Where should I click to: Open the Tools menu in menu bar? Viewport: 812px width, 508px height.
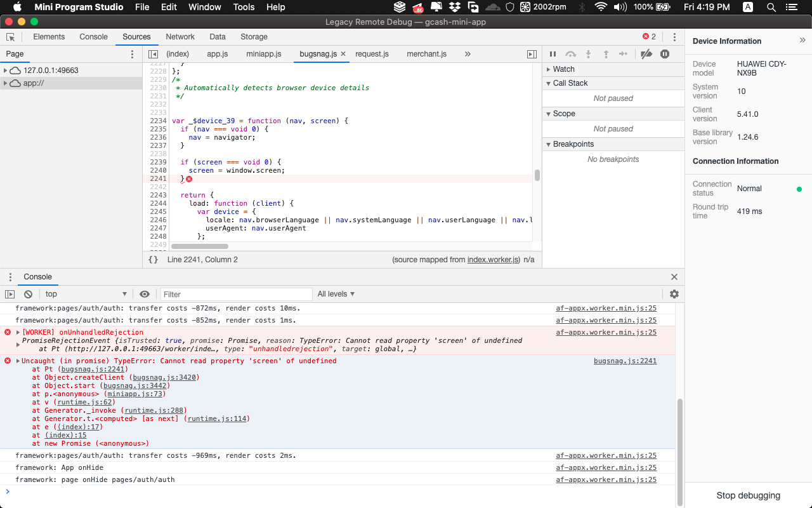click(x=244, y=7)
